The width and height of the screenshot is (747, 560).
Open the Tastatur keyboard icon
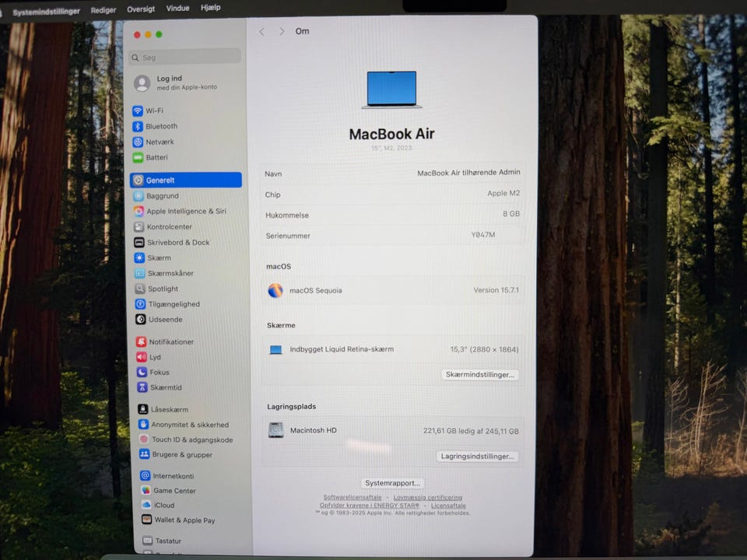[x=148, y=541]
